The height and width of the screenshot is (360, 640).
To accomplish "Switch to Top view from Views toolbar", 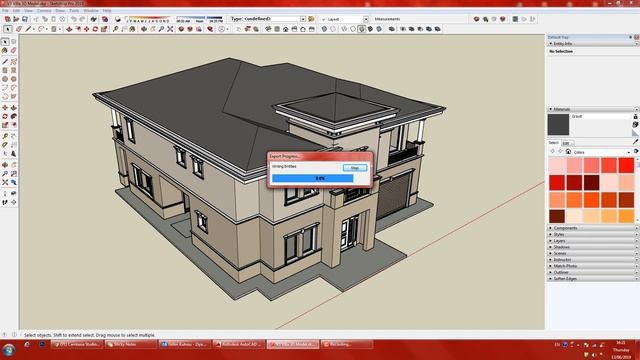I will tap(277, 29).
